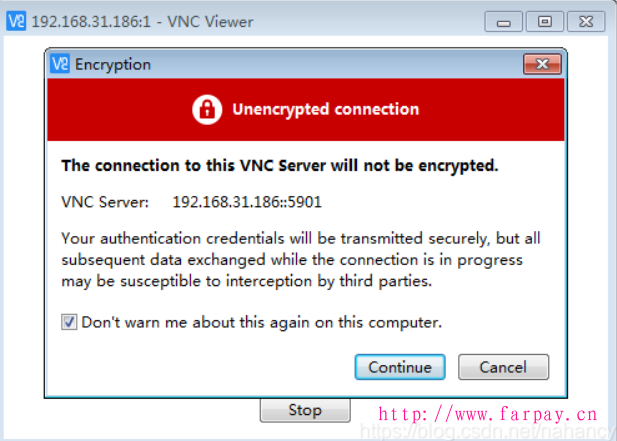Stop the connection attempt with the Stop button
This screenshot has width=617, height=441.
pos(304,410)
